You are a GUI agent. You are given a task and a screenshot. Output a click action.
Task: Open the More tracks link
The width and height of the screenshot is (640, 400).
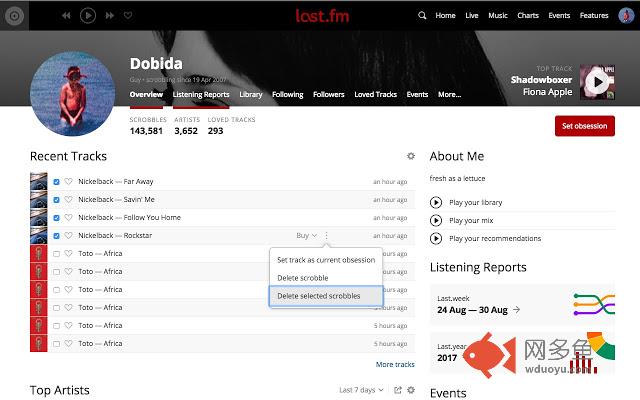[395, 364]
